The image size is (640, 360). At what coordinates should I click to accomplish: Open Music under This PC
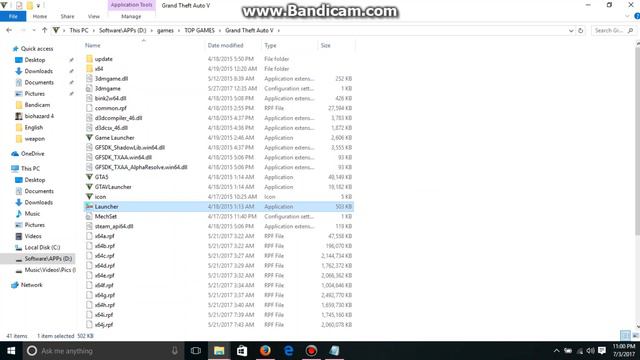click(32, 213)
